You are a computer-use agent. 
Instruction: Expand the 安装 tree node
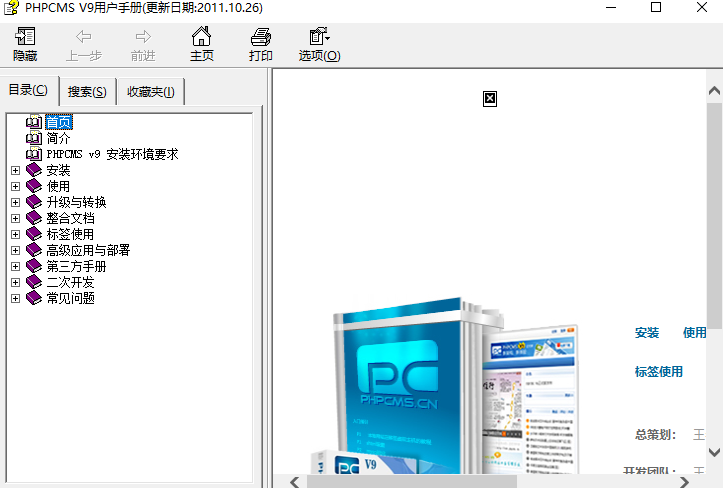15,170
